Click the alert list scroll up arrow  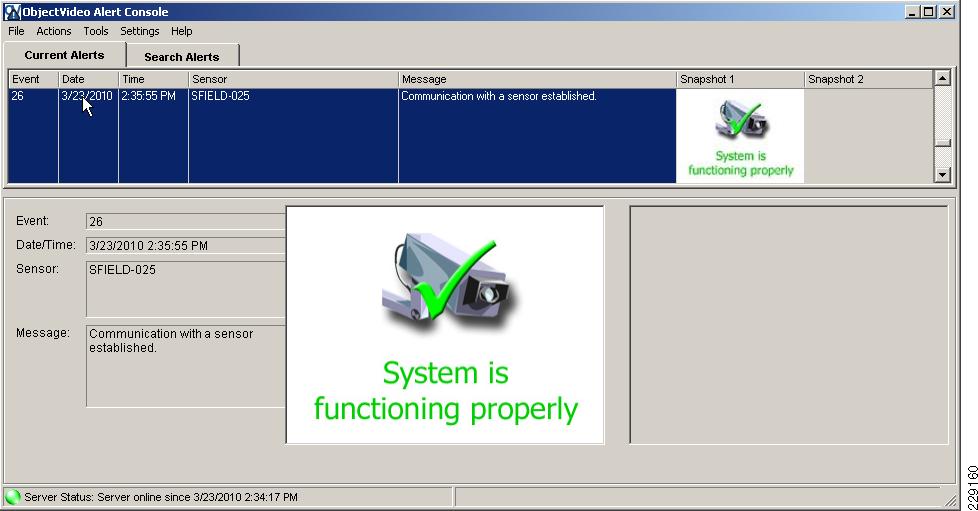942,78
